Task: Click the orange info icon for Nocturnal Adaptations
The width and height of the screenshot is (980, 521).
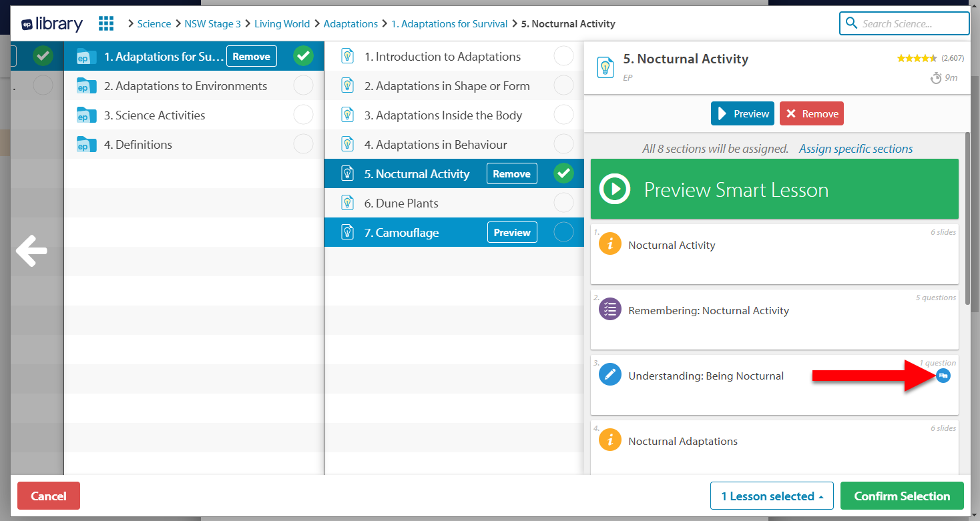Action: [609, 441]
